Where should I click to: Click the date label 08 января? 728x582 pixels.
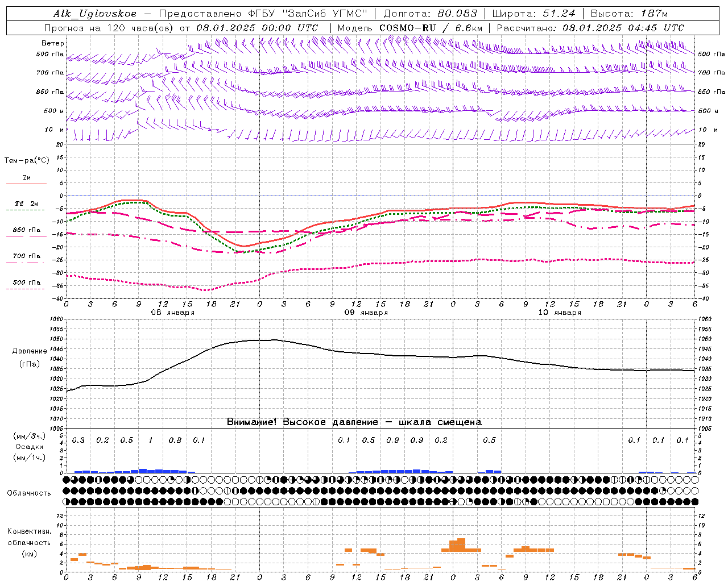[x=172, y=313]
